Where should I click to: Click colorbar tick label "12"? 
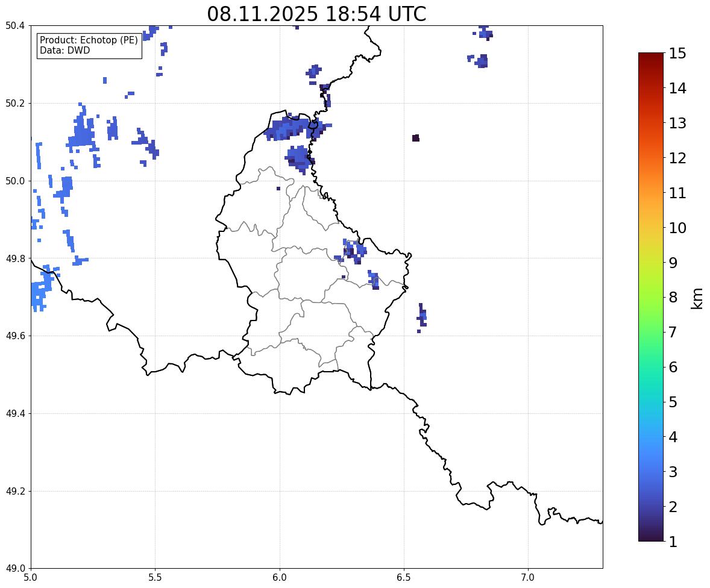click(677, 158)
